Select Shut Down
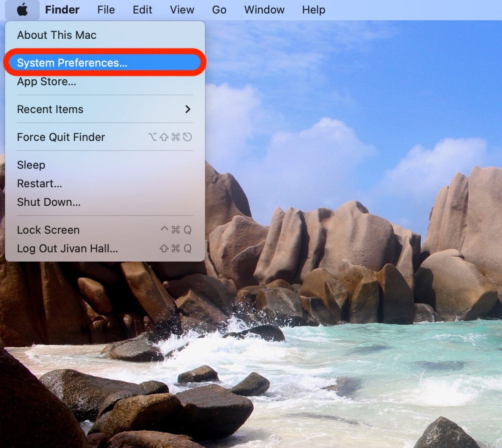This screenshot has height=448, width=502. [x=49, y=202]
